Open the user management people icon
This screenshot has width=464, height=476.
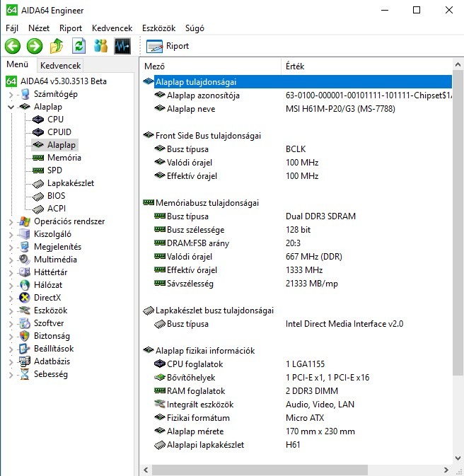[x=100, y=46]
